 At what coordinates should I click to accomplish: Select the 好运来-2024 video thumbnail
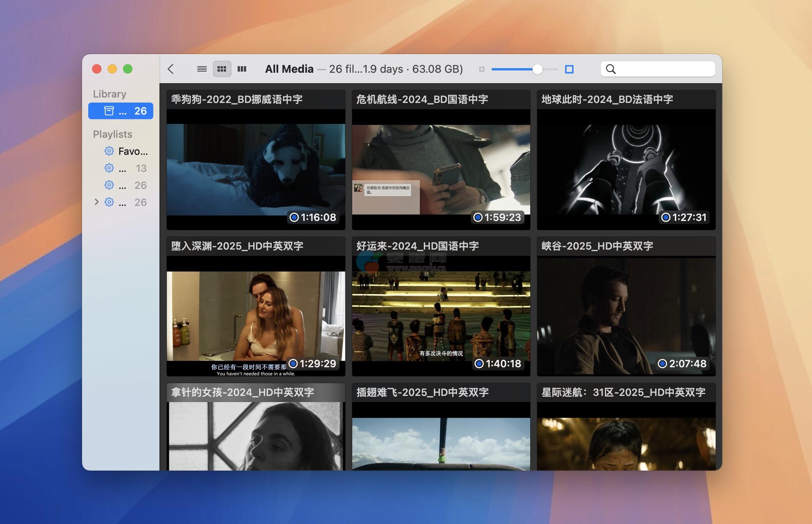pos(441,316)
